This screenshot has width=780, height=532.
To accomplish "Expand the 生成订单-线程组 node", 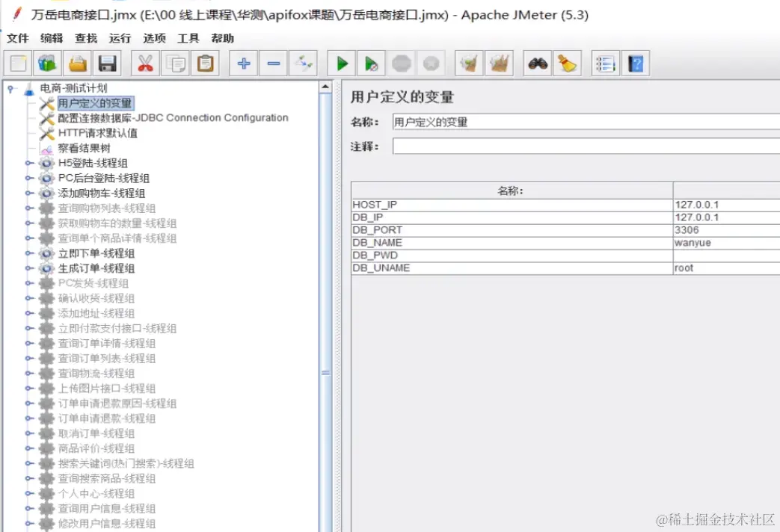I will click(29, 268).
